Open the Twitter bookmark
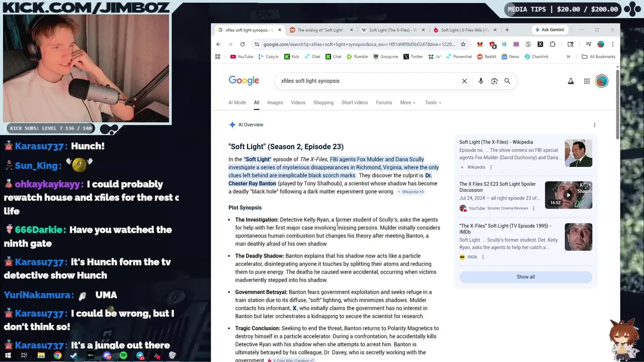The image size is (644, 362). tap(413, 57)
